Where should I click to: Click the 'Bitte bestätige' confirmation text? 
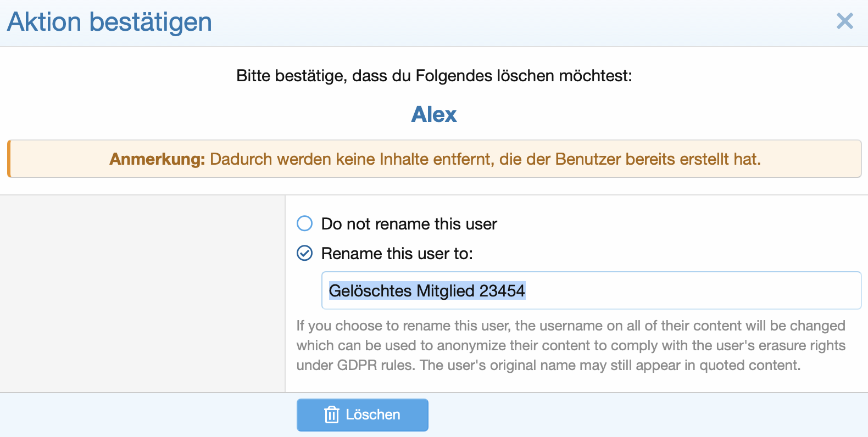point(434,76)
